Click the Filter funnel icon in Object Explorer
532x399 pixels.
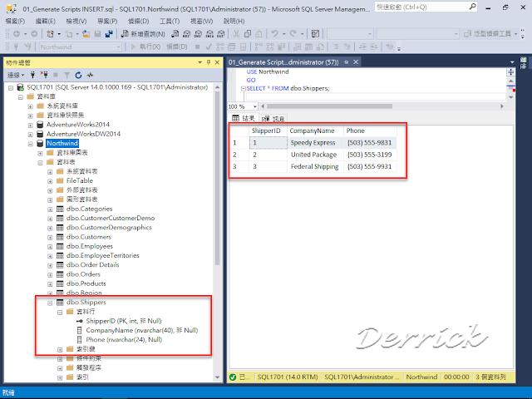[x=66, y=75]
